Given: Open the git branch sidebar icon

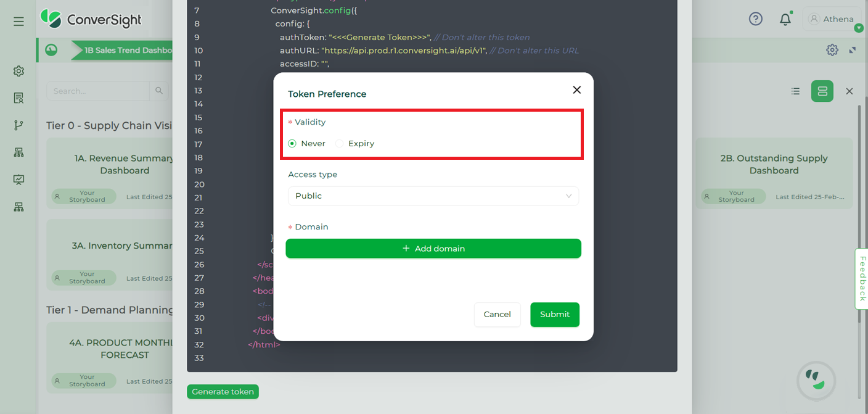Looking at the screenshot, I should [18, 125].
